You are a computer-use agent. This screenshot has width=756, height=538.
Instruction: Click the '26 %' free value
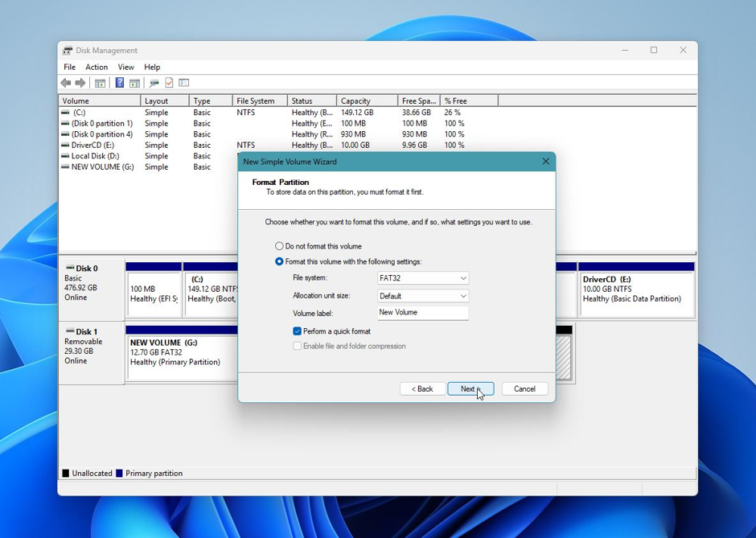coord(452,113)
